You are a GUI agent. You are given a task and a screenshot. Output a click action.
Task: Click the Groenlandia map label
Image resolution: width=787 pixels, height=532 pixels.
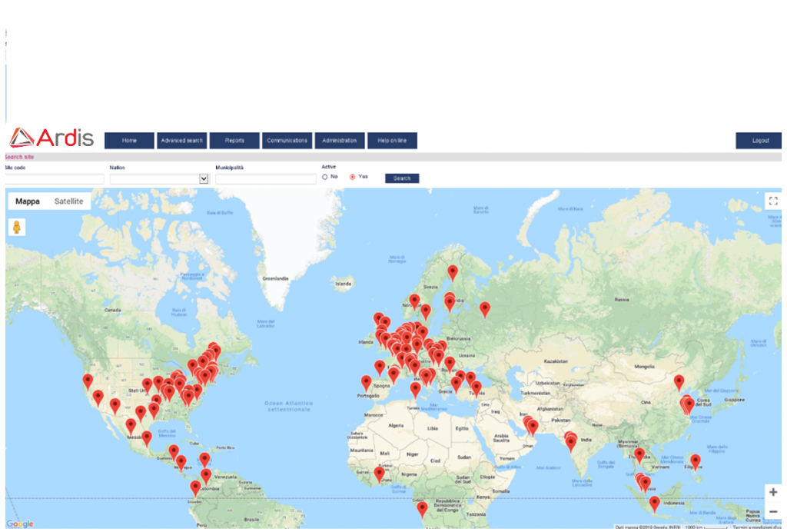(275, 278)
